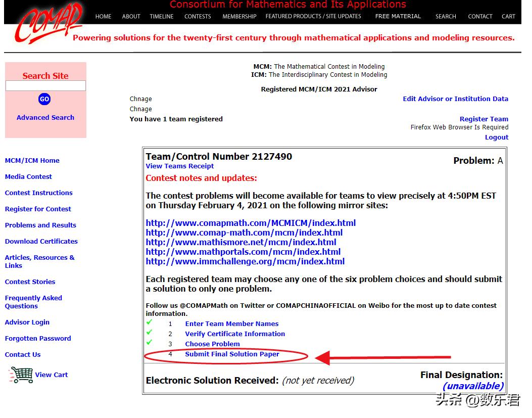Click the shopping cart icon
Screen dimensions: 532x418
click(x=21, y=375)
